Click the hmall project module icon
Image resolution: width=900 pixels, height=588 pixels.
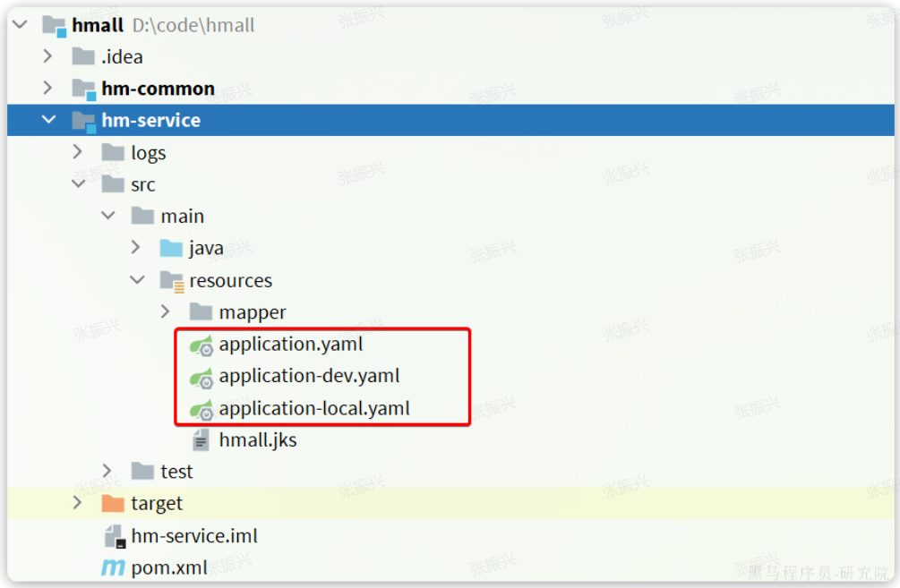pos(55,26)
